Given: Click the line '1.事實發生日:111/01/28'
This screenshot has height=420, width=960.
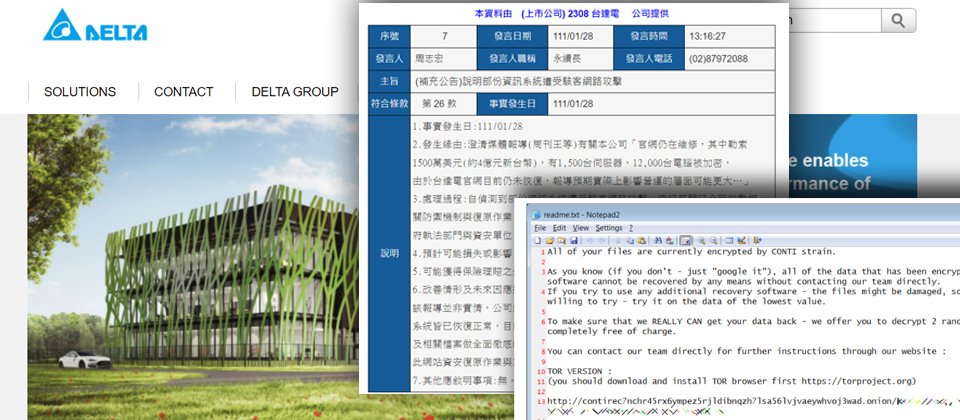Looking at the screenshot, I should click(x=468, y=127).
